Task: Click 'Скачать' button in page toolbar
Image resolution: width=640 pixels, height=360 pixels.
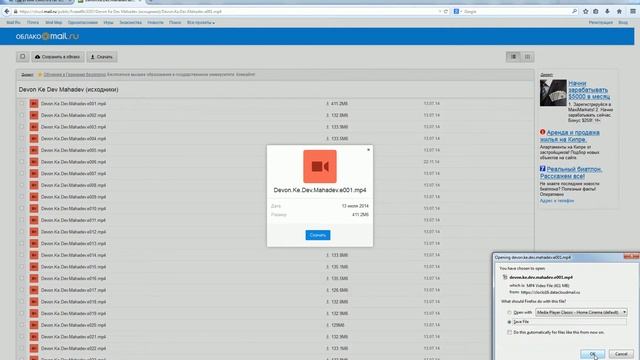Action: (102, 57)
